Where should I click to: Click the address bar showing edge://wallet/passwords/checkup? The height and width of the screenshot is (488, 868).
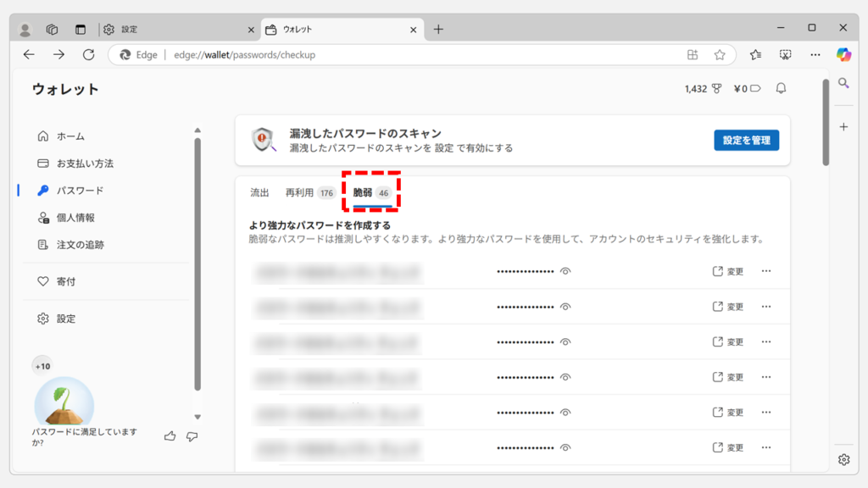[x=420, y=55]
